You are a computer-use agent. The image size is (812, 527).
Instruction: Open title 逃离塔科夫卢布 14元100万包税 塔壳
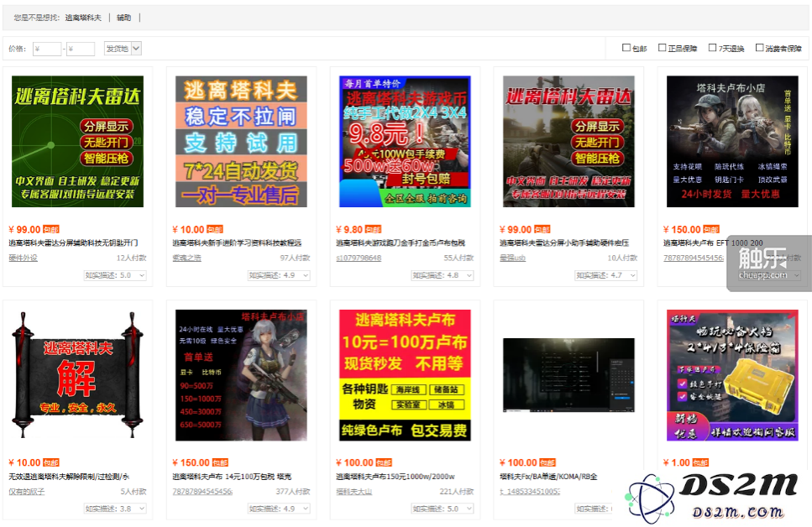[x=232, y=477]
